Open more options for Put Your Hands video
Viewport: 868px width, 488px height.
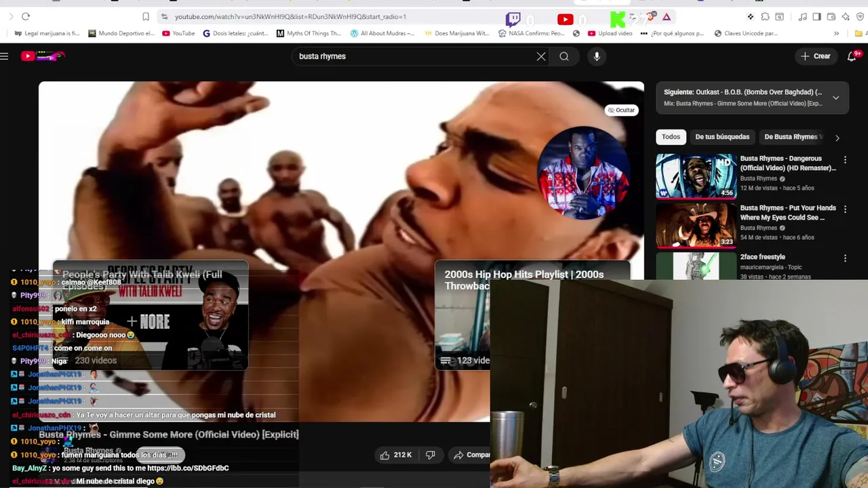(x=845, y=209)
